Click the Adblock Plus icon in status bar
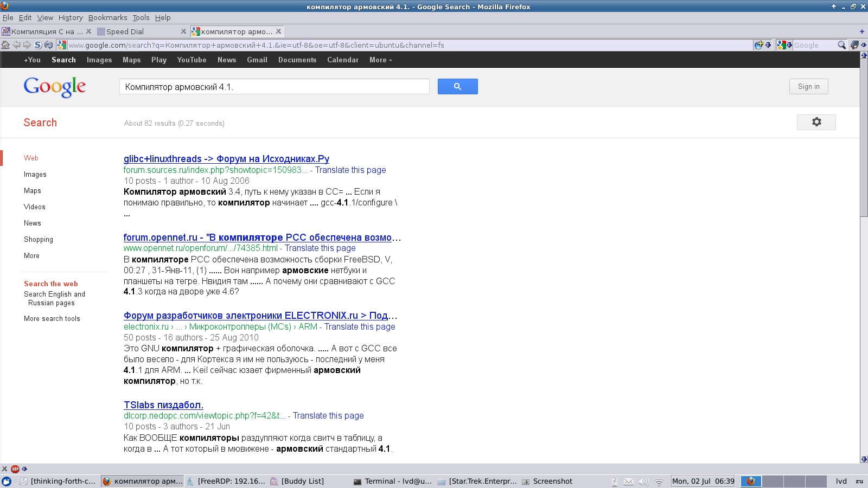Viewport: 868px width, 488px height. pyautogui.click(x=15, y=469)
